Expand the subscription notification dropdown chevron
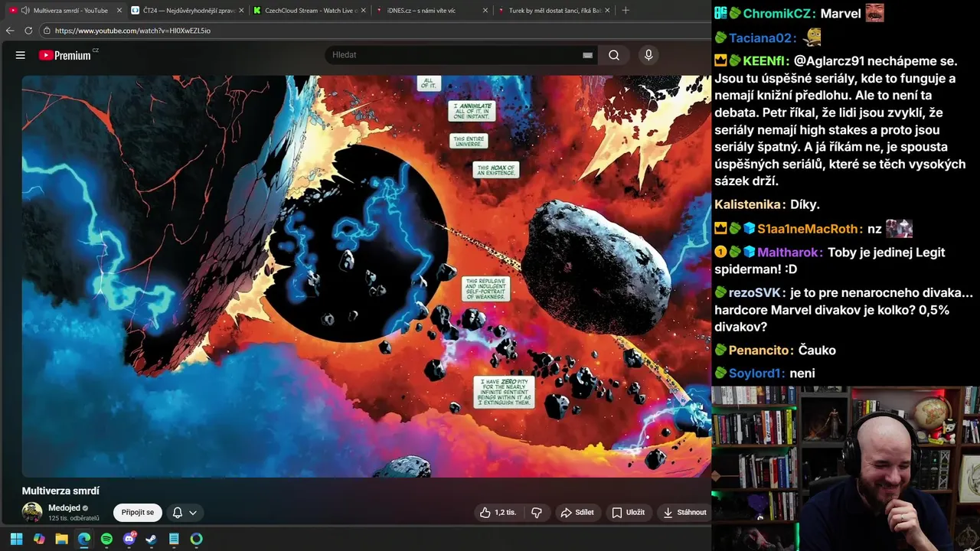The height and width of the screenshot is (551, 980). click(x=193, y=513)
